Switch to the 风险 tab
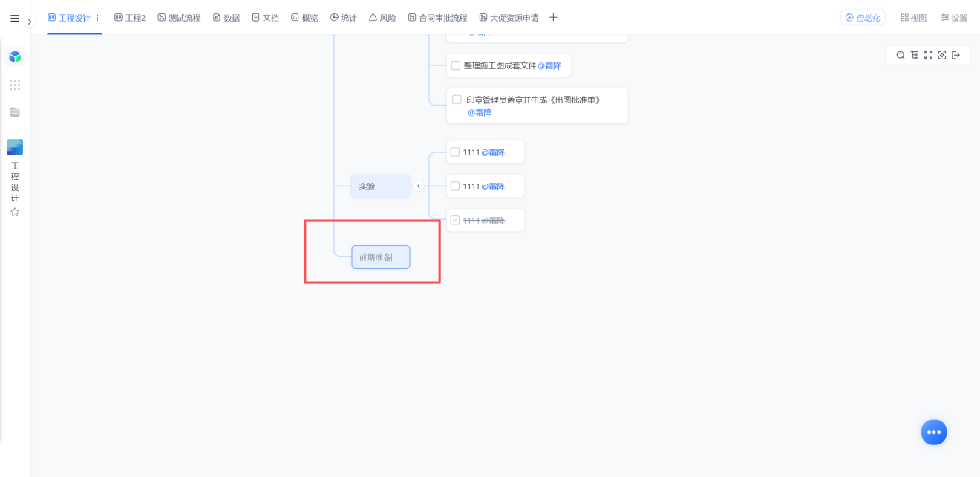Image resolution: width=980 pixels, height=477 pixels. [382, 18]
